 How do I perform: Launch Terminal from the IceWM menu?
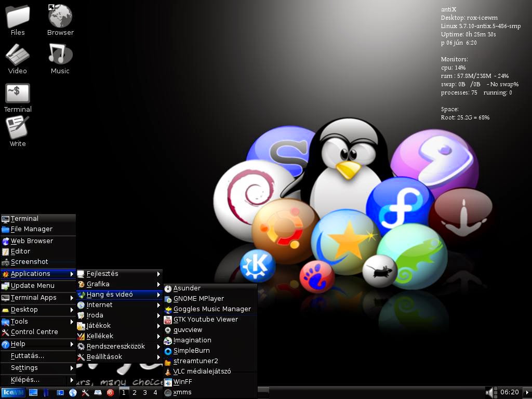(x=38, y=219)
